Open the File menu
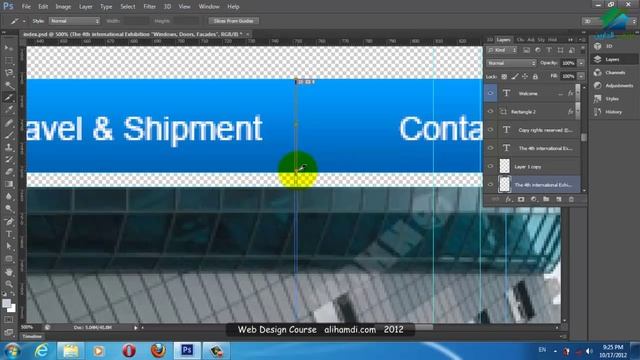The height and width of the screenshot is (360, 640). click(26, 7)
